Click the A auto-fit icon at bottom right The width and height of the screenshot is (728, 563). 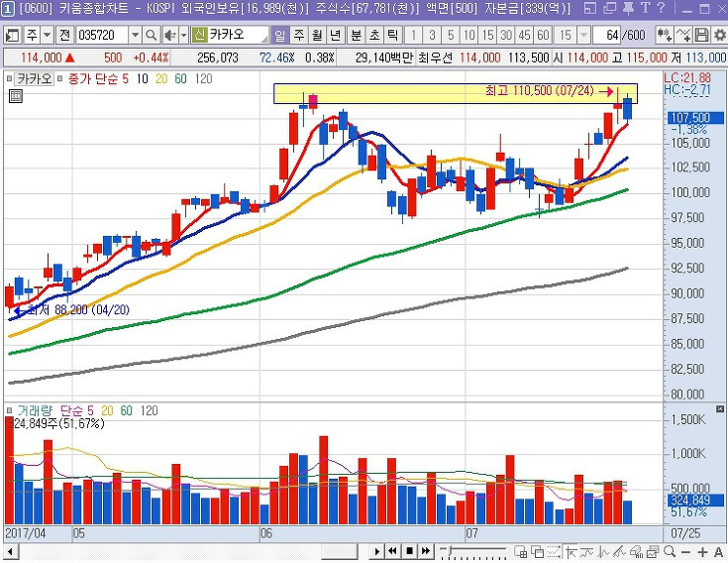pyautogui.click(x=718, y=552)
